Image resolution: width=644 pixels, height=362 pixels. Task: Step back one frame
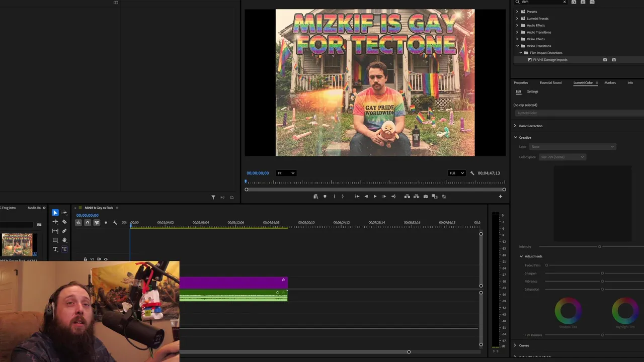[366, 197]
